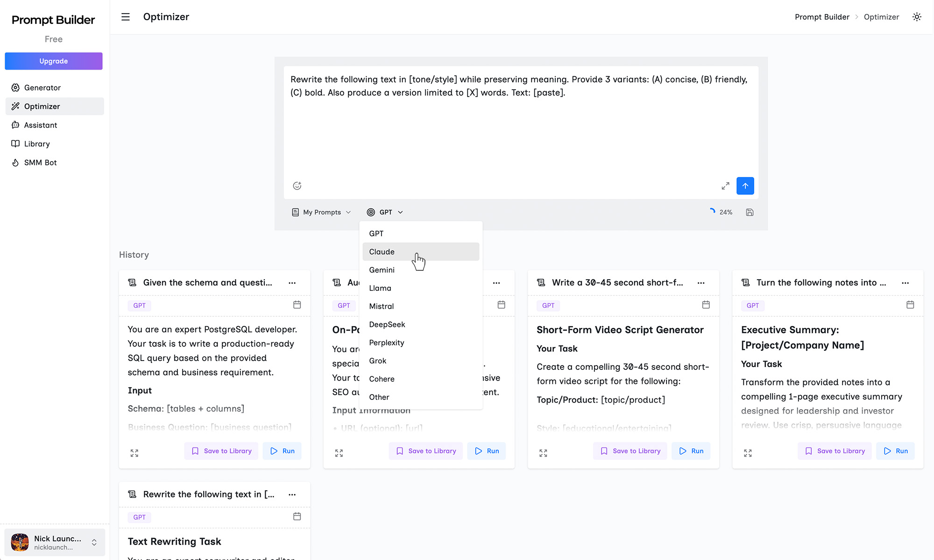Select Claude from the model list
This screenshot has width=934, height=560.
pos(382,251)
